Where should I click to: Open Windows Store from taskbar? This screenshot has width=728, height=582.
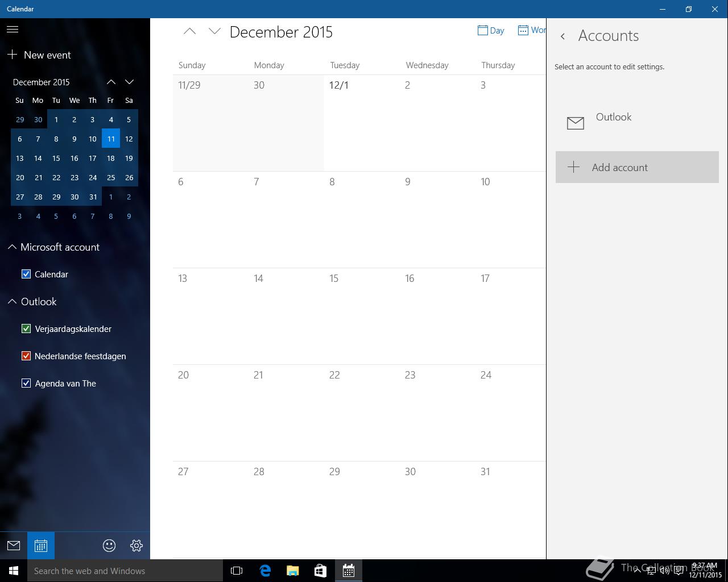click(320, 571)
